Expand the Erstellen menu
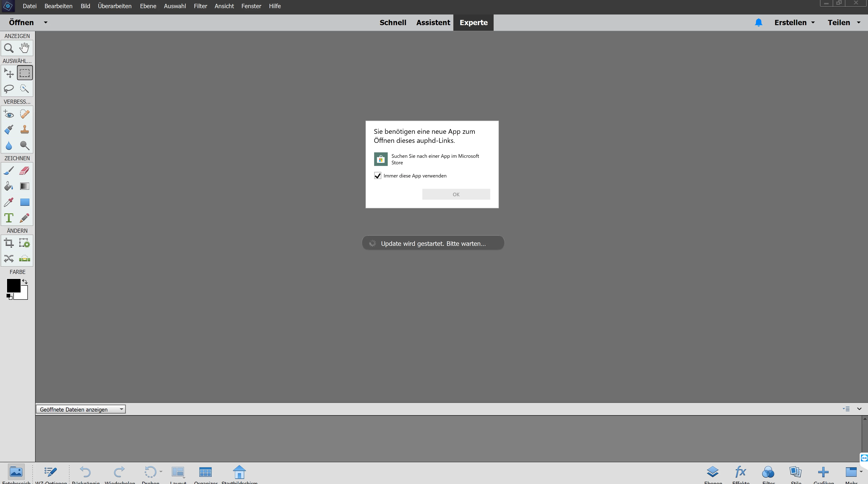868x484 pixels. (794, 23)
